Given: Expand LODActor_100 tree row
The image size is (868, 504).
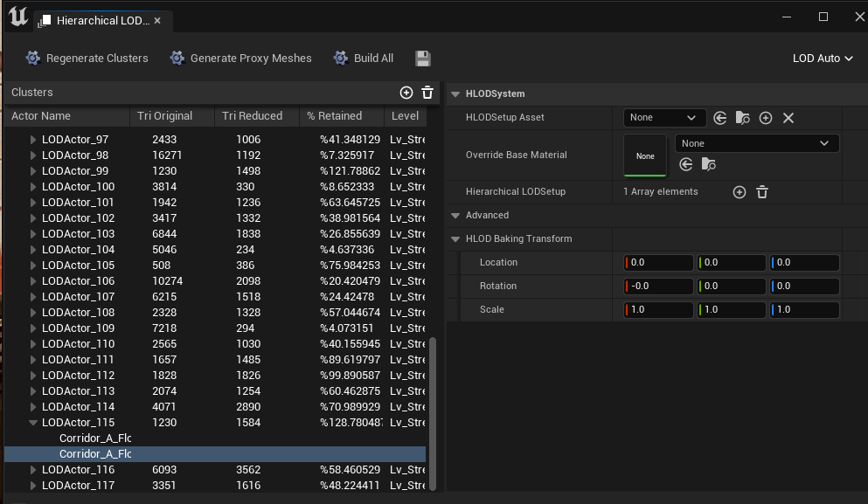Looking at the screenshot, I should (x=32, y=187).
